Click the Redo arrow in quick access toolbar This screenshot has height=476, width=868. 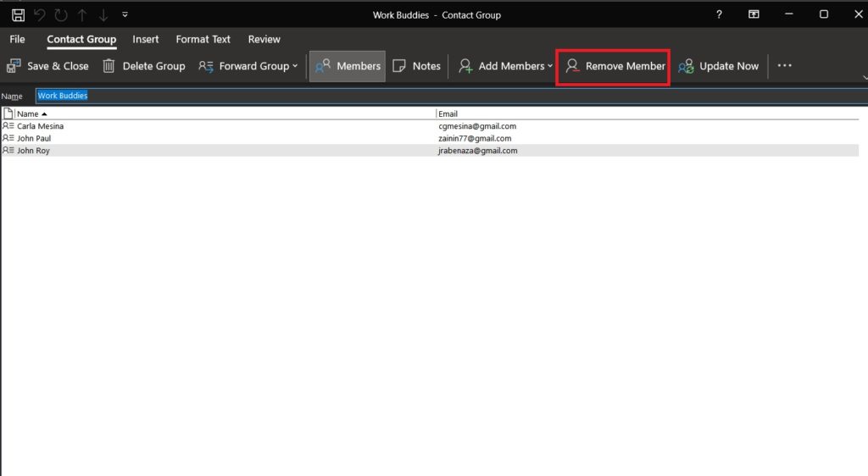60,14
